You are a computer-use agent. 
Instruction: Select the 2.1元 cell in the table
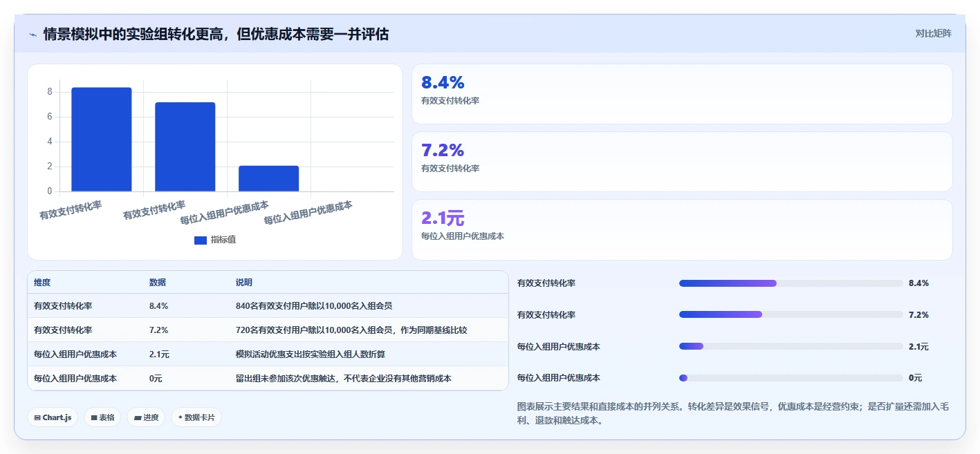159,354
